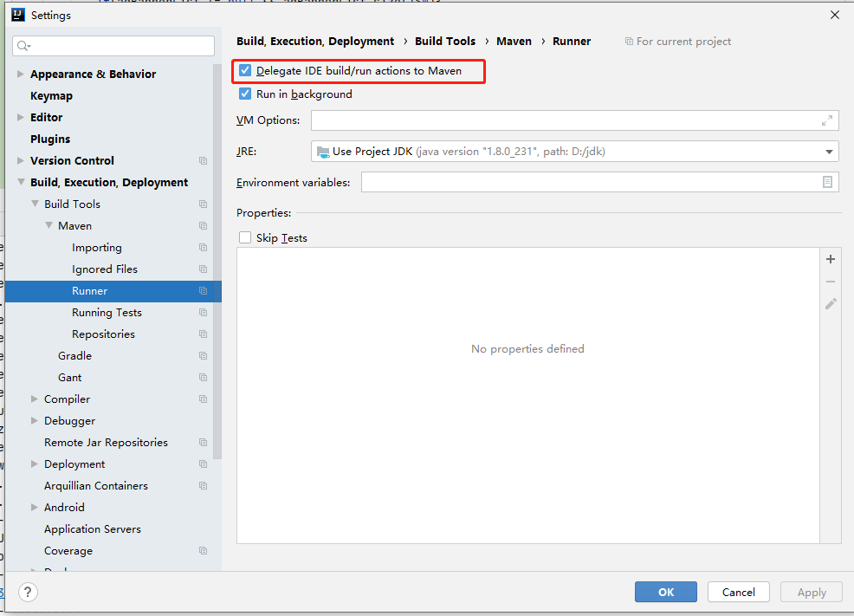The height and width of the screenshot is (616, 854).
Task: Click the project-level icon beside Compiler
Action: point(204,399)
